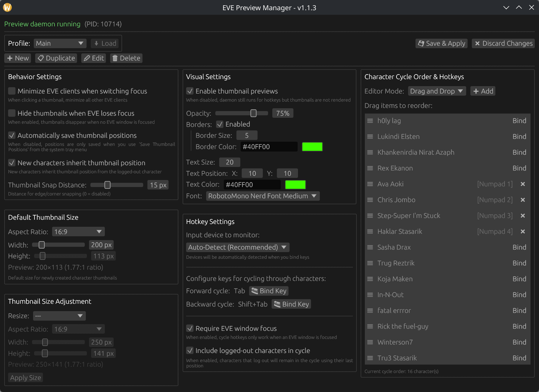Click the drag handle for Tru3 Stasarik
This screenshot has height=392, width=539.
(x=370, y=358)
